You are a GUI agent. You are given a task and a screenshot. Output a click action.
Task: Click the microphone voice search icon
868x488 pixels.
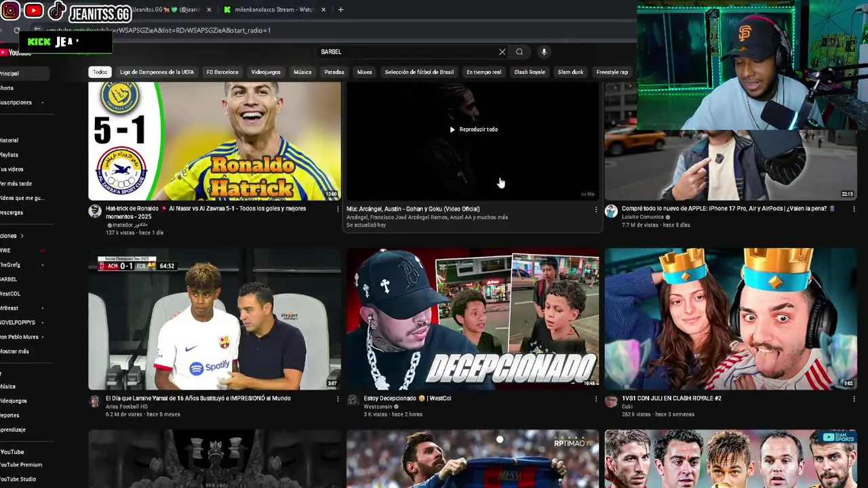tap(543, 52)
